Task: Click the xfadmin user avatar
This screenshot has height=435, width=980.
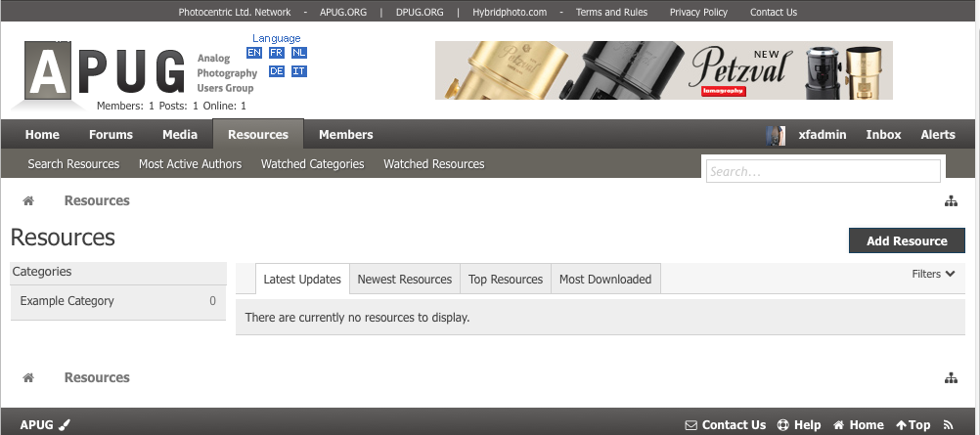Action: (x=776, y=135)
